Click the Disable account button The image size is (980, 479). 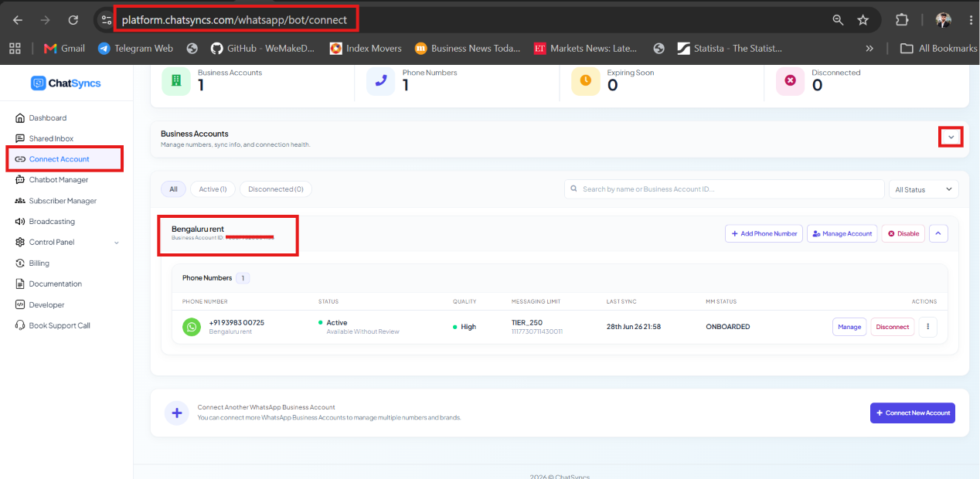pos(903,233)
